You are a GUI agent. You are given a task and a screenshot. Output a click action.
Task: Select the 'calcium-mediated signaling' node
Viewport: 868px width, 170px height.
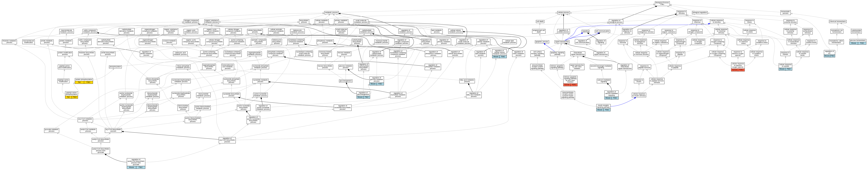point(604,81)
